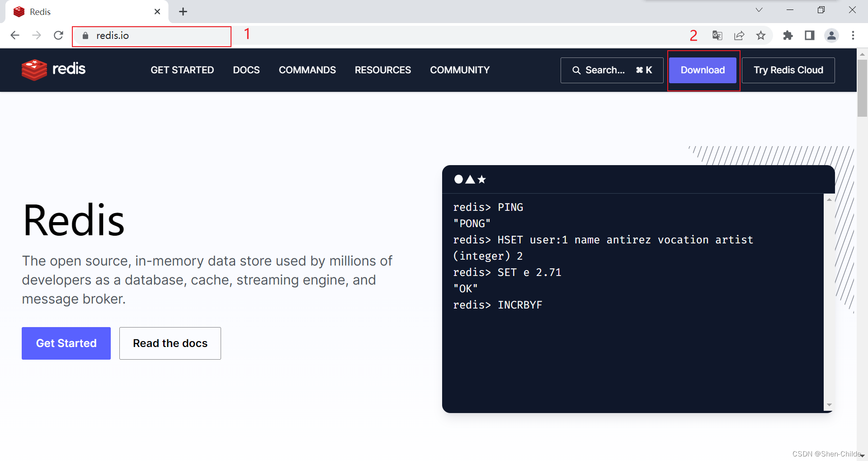Click the Search box in navbar
The height and width of the screenshot is (461, 868).
(612, 70)
